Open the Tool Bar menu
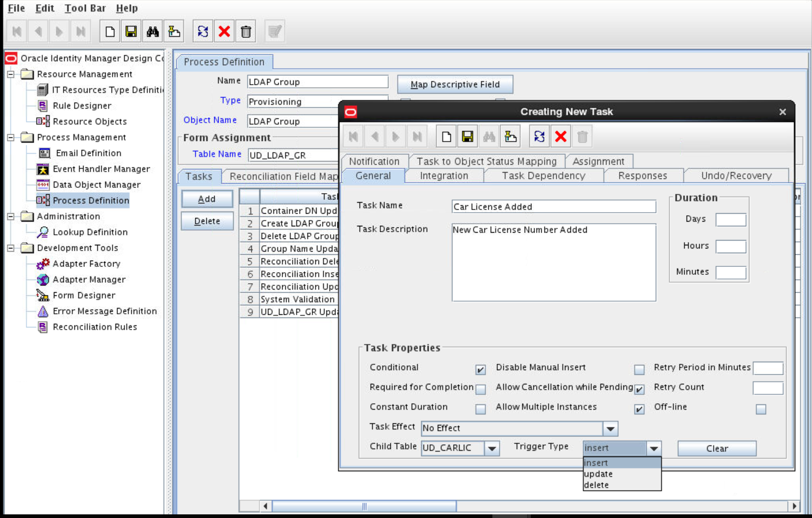The width and height of the screenshot is (812, 518). tap(85, 8)
